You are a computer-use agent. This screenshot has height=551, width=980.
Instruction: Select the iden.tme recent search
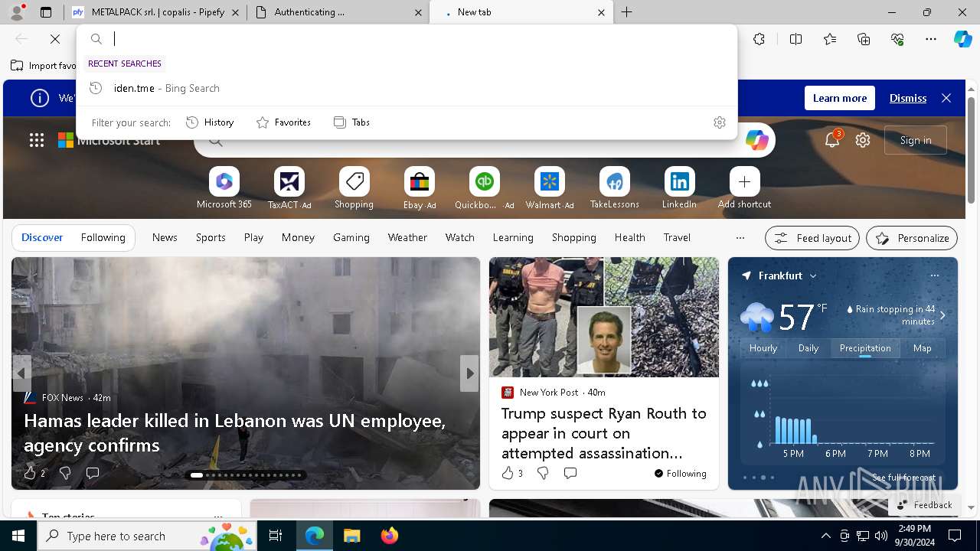click(x=407, y=88)
